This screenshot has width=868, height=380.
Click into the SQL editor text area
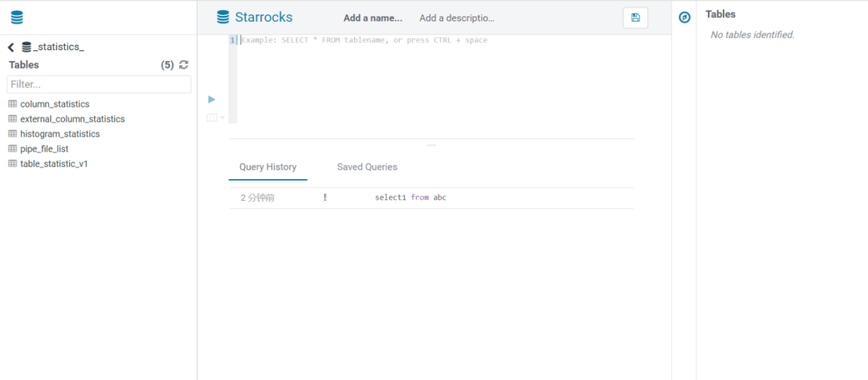click(x=436, y=79)
